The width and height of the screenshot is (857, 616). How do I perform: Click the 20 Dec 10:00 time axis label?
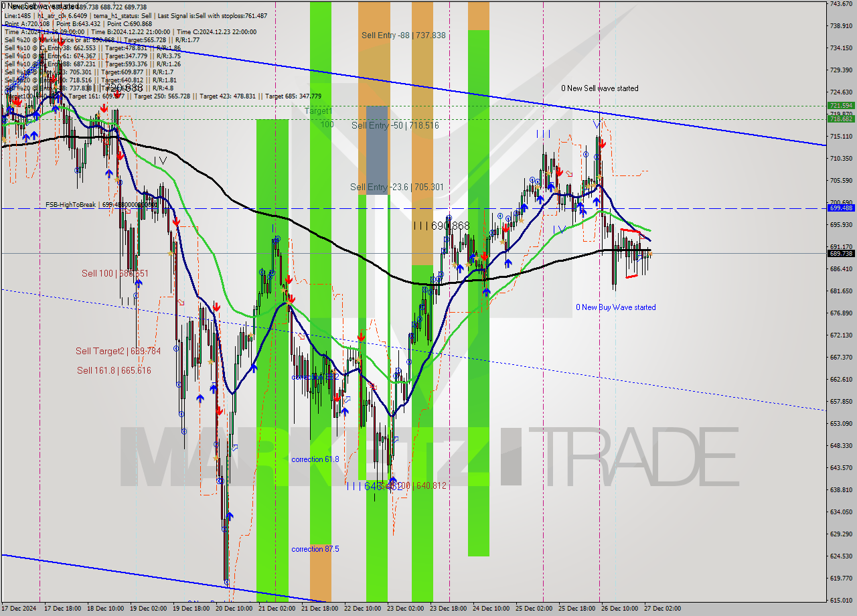(x=234, y=609)
